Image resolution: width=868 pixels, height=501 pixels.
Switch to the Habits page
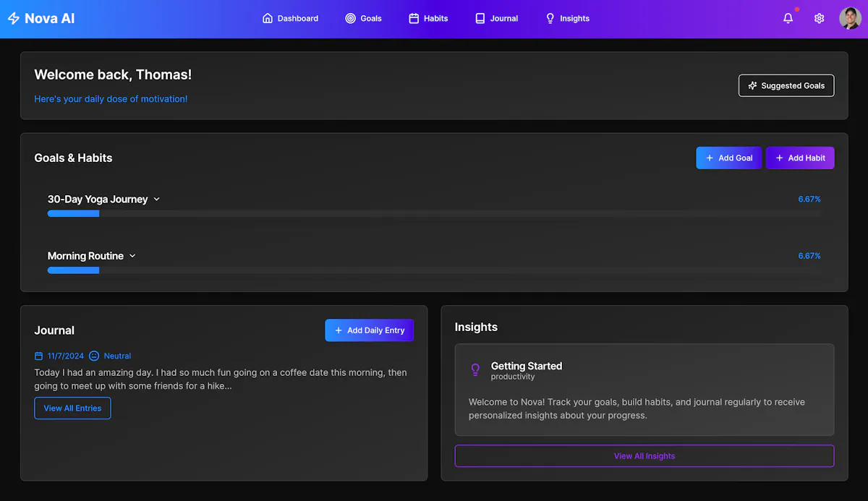(428, 19)
